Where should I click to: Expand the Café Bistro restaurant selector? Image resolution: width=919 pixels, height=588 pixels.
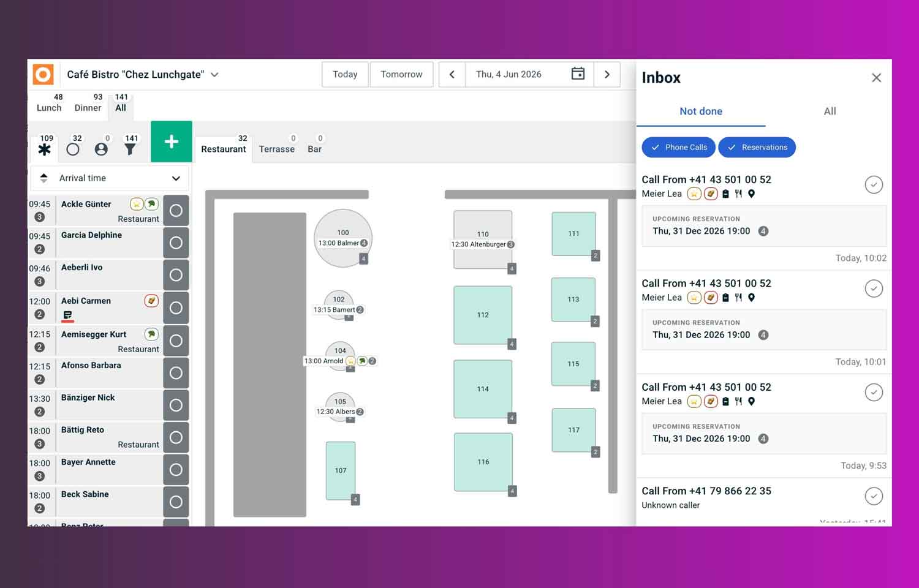tap(215, 75)
